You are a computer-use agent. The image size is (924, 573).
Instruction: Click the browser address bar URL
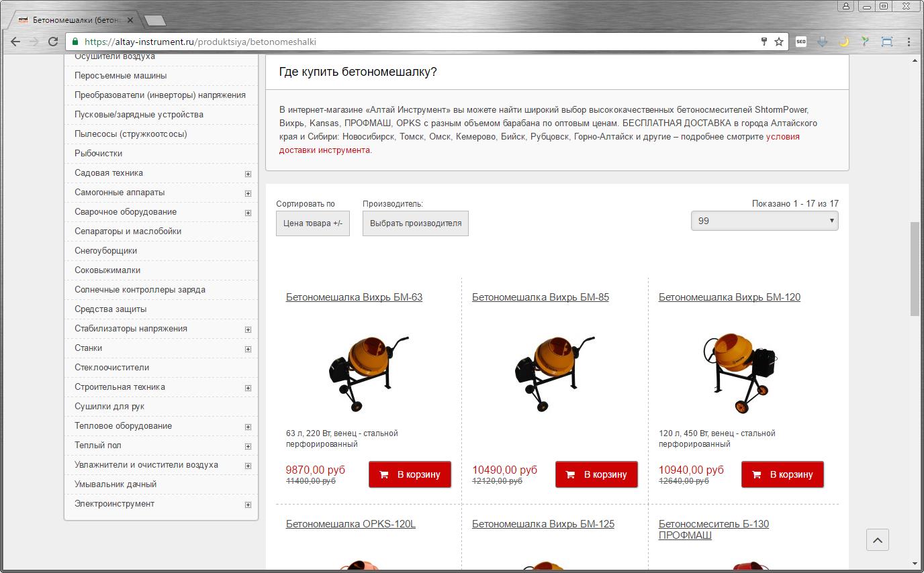[x=200, y=42]
